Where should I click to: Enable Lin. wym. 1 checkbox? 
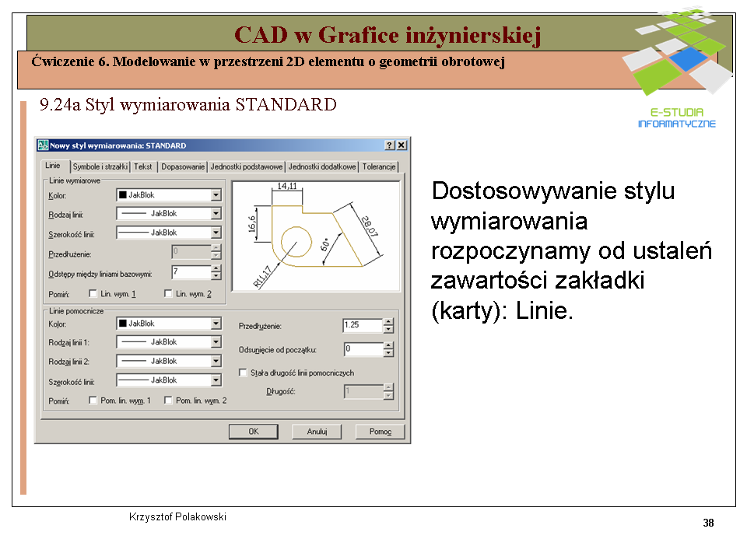(x=93, y=294)
